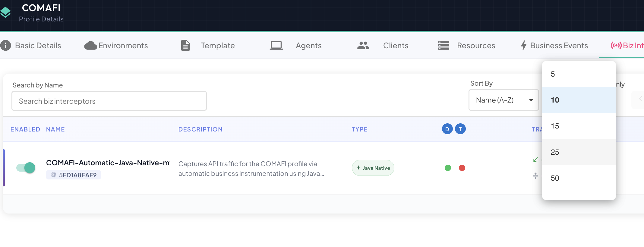Click the Biz Interceptors broadcast icon

pyautogui.click(x=616, y=46)
